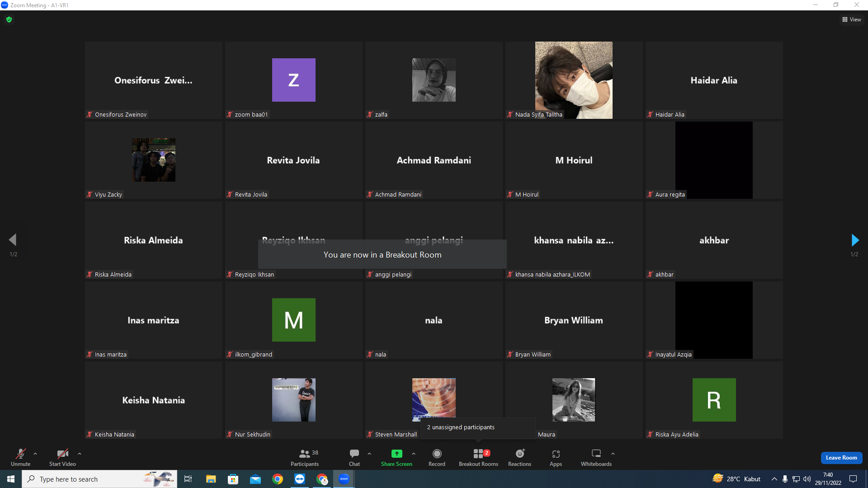Select the zoom baa01 video tile avatar

tap(294, 80)
